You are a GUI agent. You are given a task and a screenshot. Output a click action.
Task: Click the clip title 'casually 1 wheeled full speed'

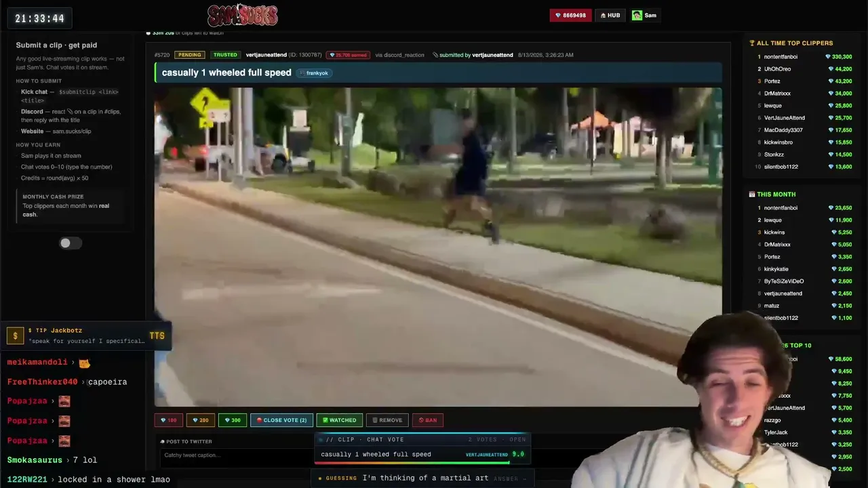(226, 73)
